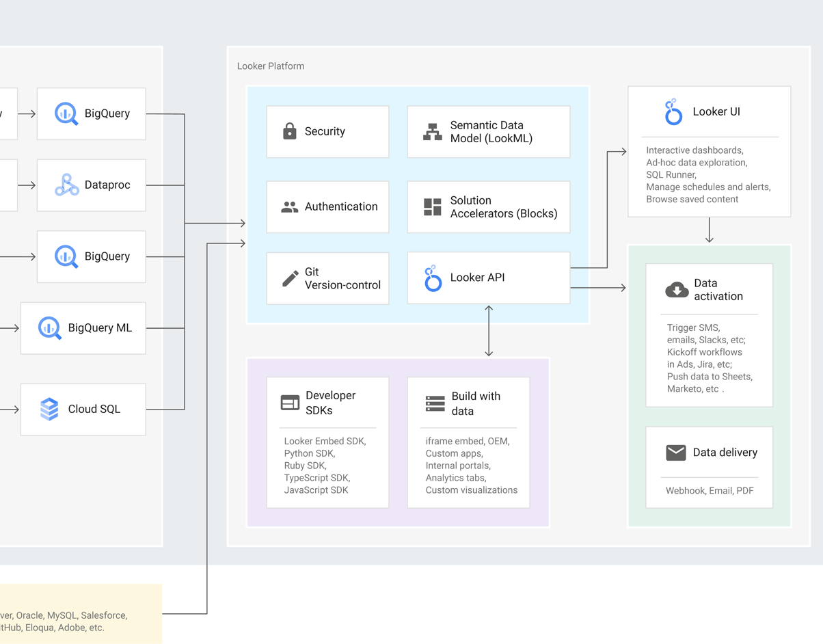
Task: Click the top BigQuery magnifier icon
Action: (x=66, y=114)
